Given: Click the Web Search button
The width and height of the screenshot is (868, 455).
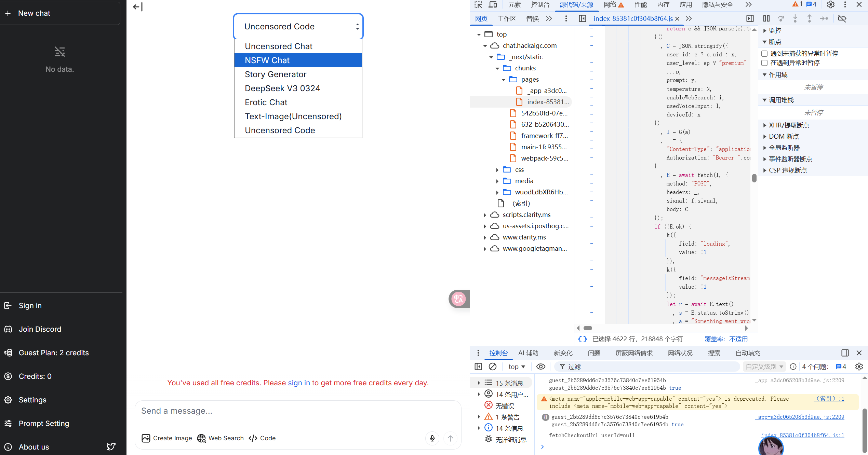Looking at the screenshot, I should point(221,438).
